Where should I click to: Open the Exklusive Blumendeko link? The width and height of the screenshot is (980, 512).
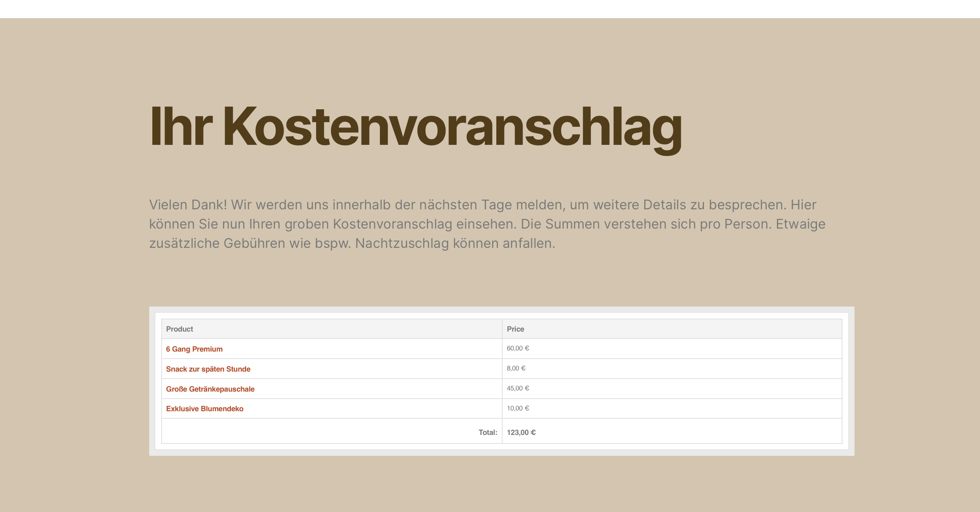(205, 409)
